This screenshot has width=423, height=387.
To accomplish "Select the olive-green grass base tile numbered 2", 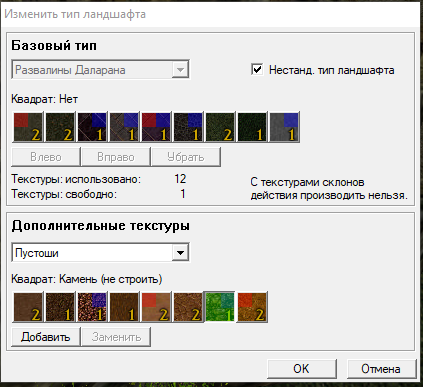I will tap(220, 127).
